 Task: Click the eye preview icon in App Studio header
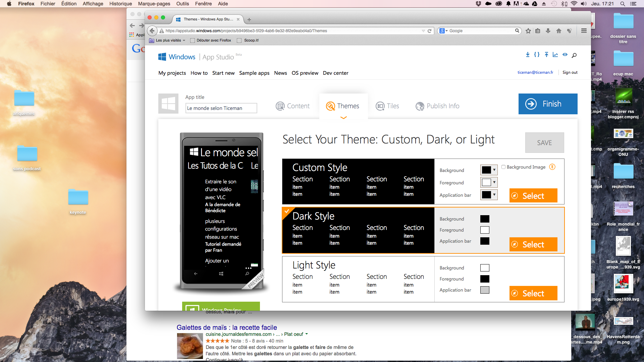click(565, 55)
